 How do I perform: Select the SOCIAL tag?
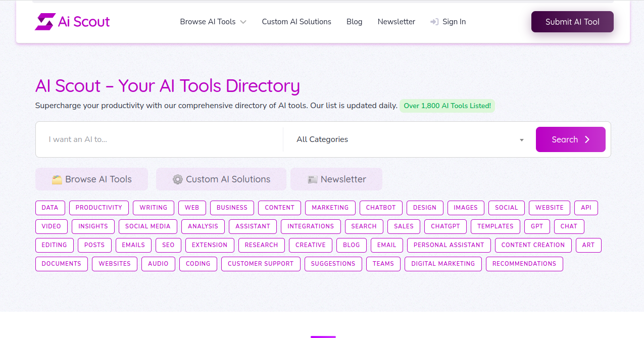[x=507, y=208]
